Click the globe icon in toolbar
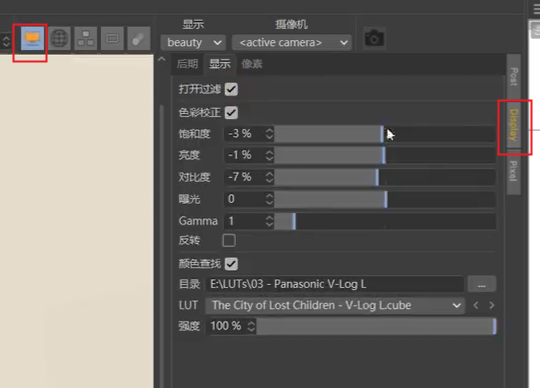The image size is (540, 388). 59,39
